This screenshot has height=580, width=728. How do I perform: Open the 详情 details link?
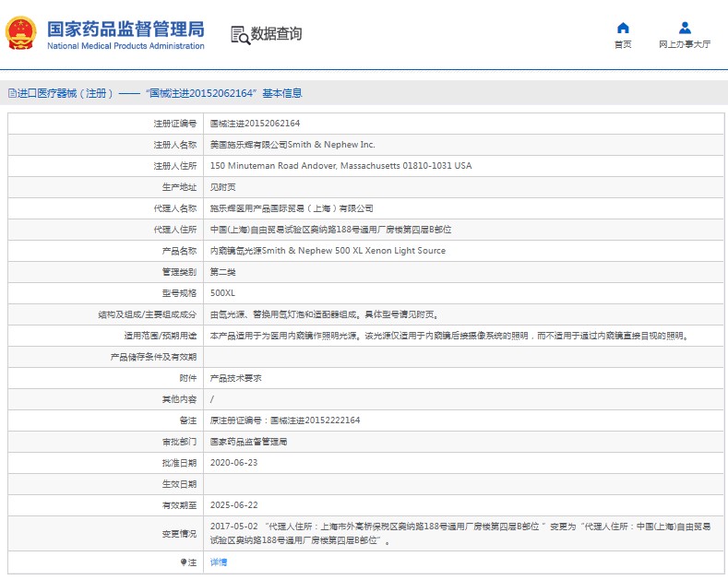click(219, 562)
